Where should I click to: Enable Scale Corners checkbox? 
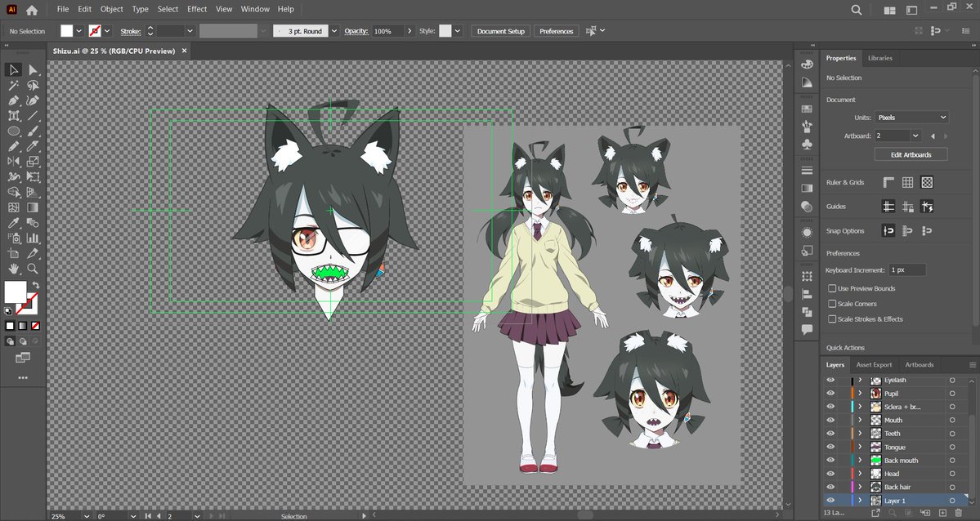point(832,304)
